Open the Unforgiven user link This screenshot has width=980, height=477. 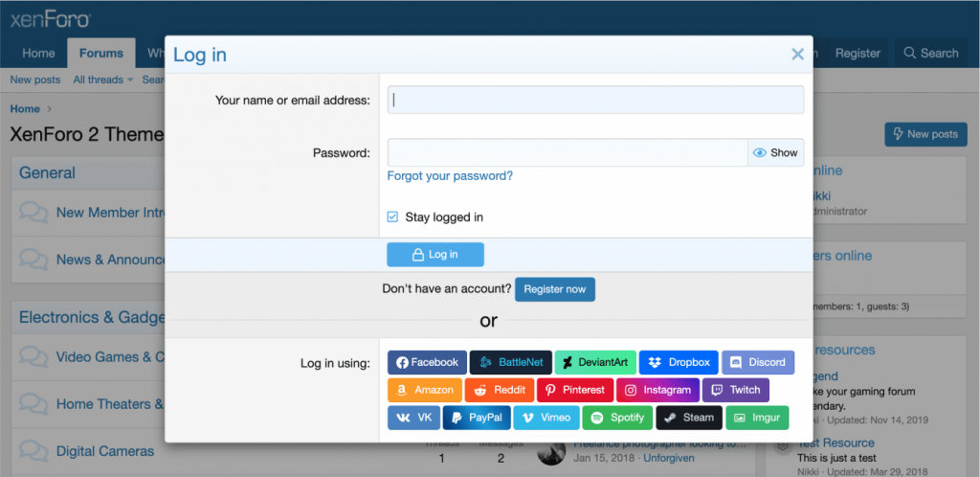[669, 458]
